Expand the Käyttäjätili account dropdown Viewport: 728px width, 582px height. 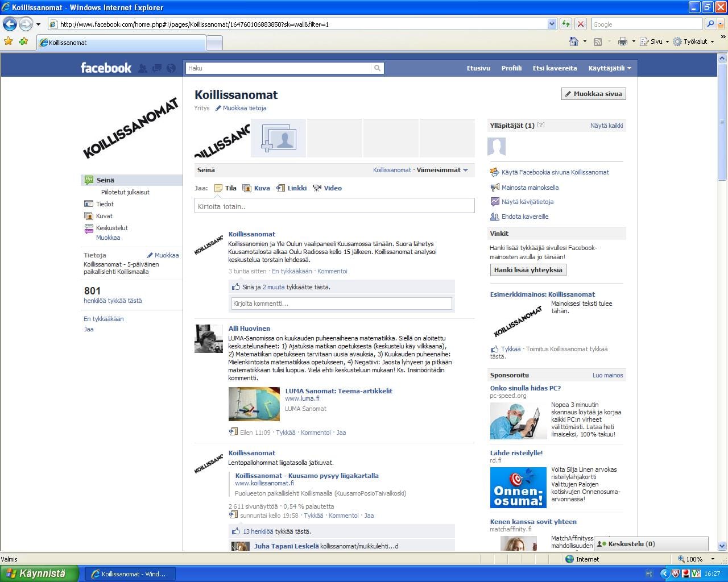click(x=610, y=68)
